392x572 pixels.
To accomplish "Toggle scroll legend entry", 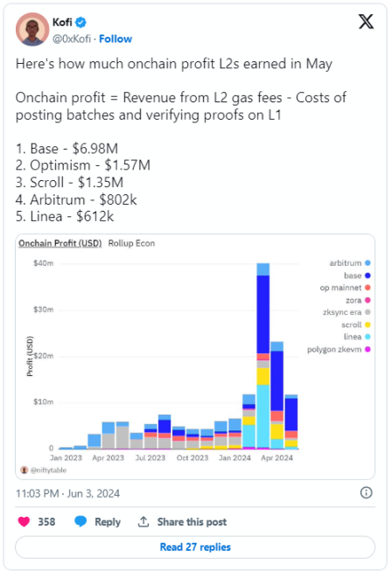I will click(x=356, y=324).
